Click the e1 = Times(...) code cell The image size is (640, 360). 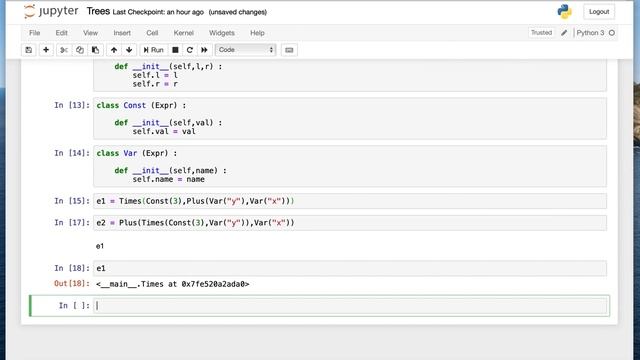pyautogui.click(x=350, y=201)
